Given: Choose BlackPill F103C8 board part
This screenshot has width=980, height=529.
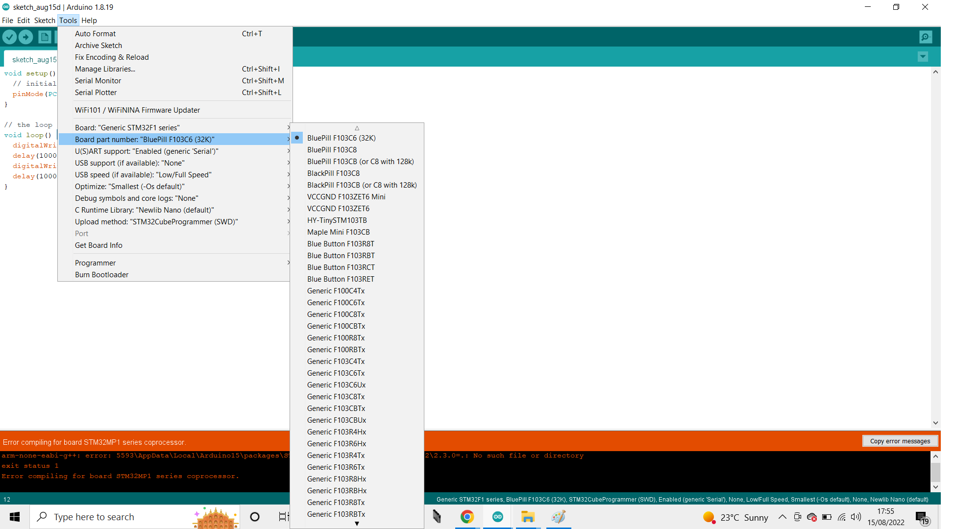Looking at the screenshot, I should (x=357, y=173).
